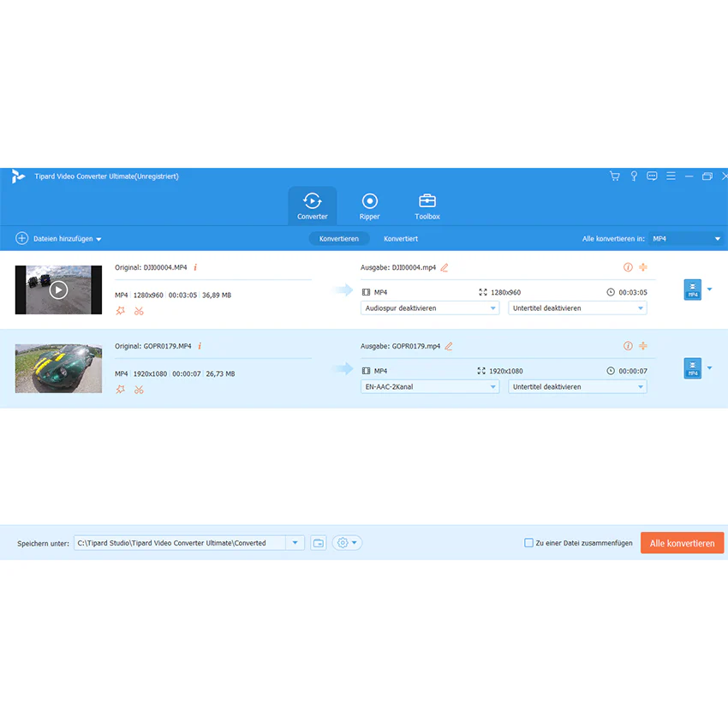The width and height of the screenshot is (728, 728).
Task: Click info icon next to GOPR0179.MP4 original
Action: (x=200, y=346)
